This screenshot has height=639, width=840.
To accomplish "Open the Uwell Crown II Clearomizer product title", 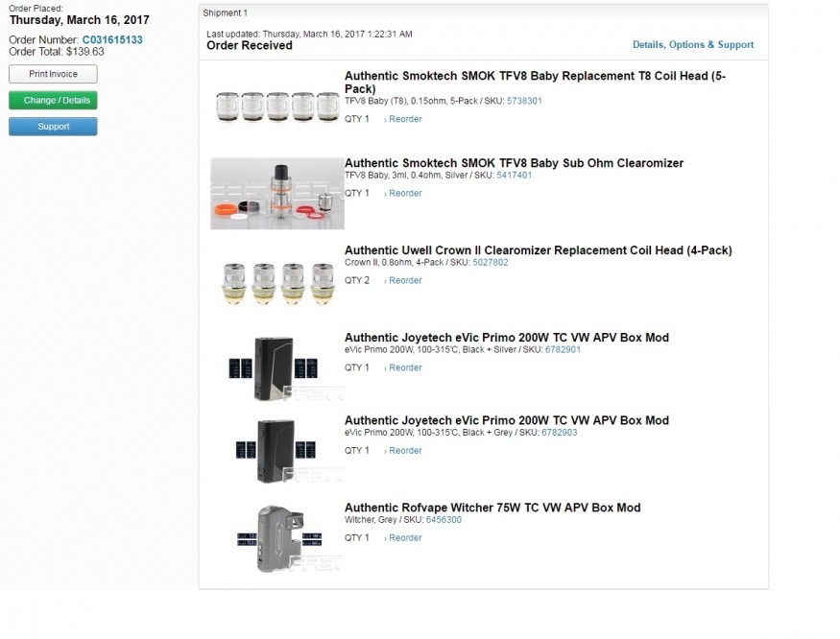I will 538,250.
